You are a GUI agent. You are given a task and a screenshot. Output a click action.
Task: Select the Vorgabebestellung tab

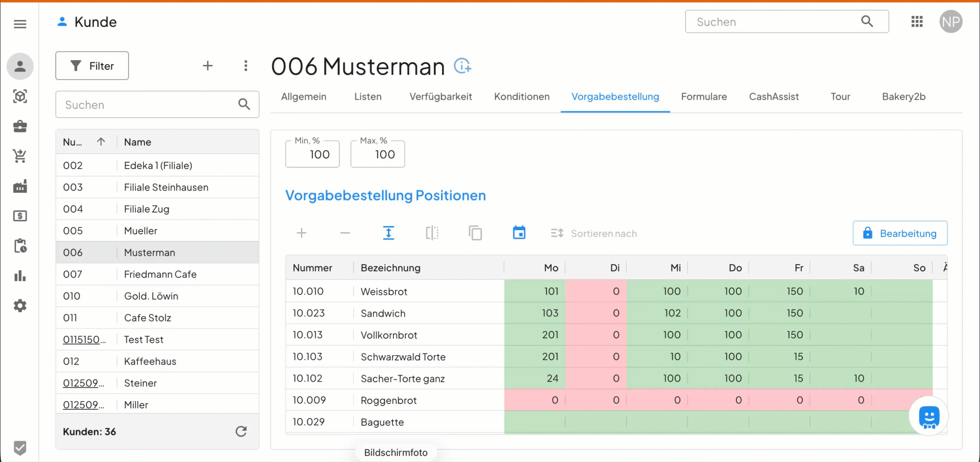click(x=615, y=97)
